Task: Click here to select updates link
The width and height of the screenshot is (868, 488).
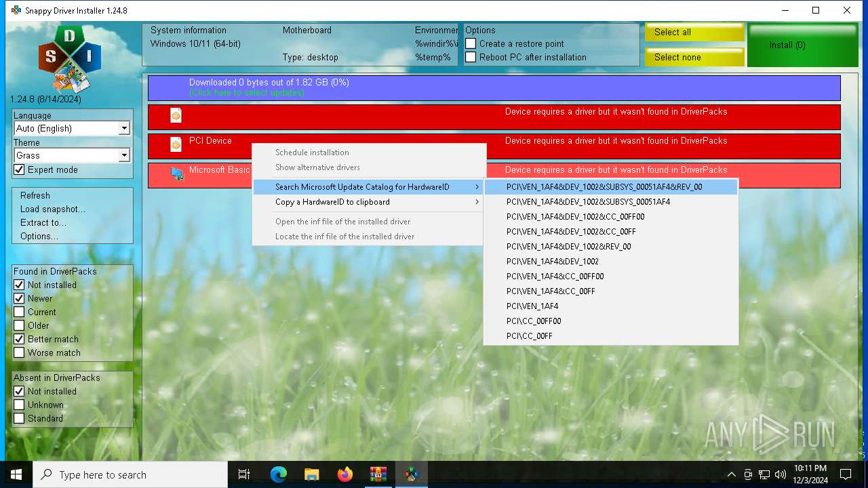Action: pos(247,92)
